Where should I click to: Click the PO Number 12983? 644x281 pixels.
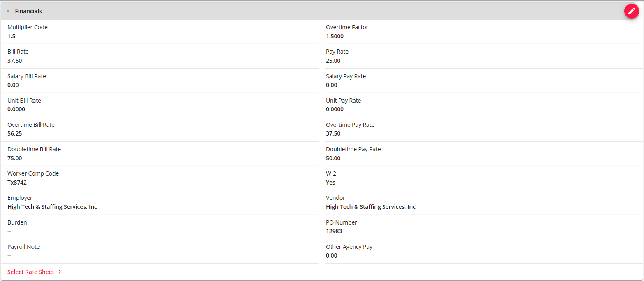(334, 231)
